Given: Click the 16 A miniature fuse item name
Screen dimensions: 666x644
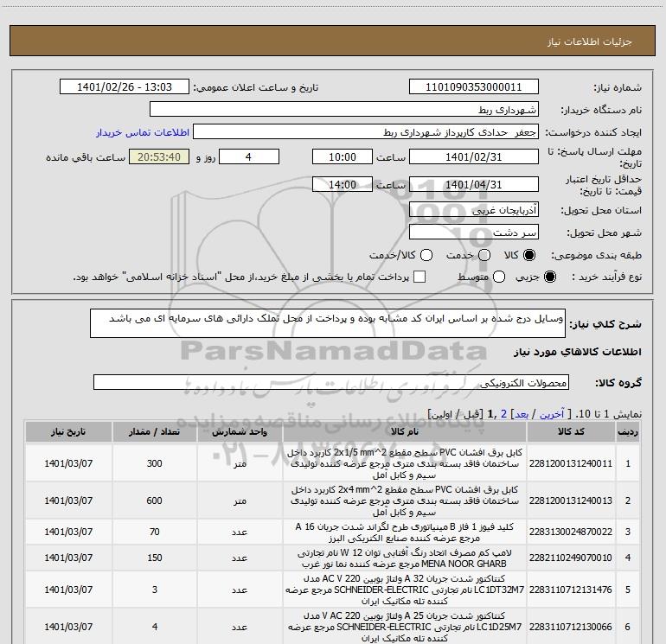Looking at the screenshot, I should 405,532.
